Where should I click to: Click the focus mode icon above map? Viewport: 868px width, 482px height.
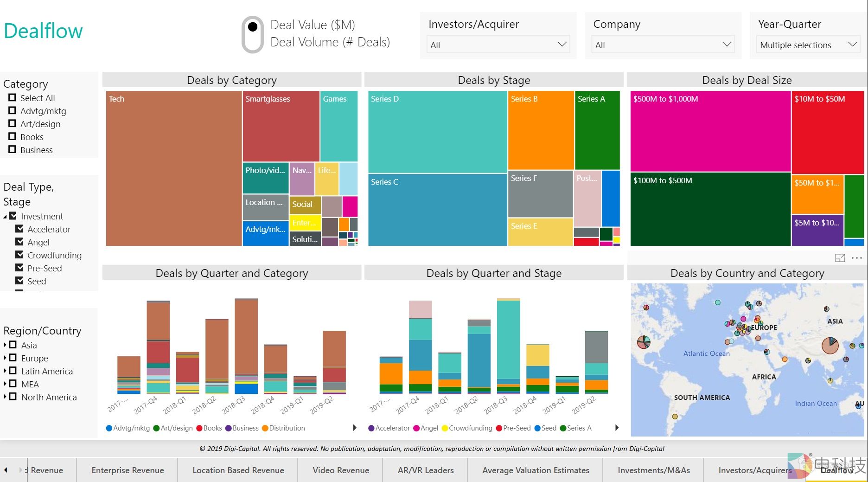[840, 258]
